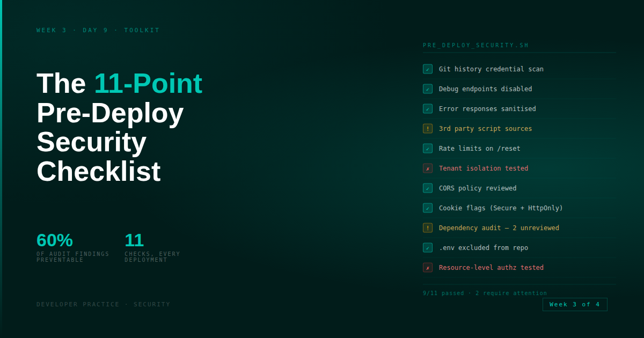Select the Debug endpoints disabled text
The width and height of the screenshot is (644, 338).
[x=485, y=89]
